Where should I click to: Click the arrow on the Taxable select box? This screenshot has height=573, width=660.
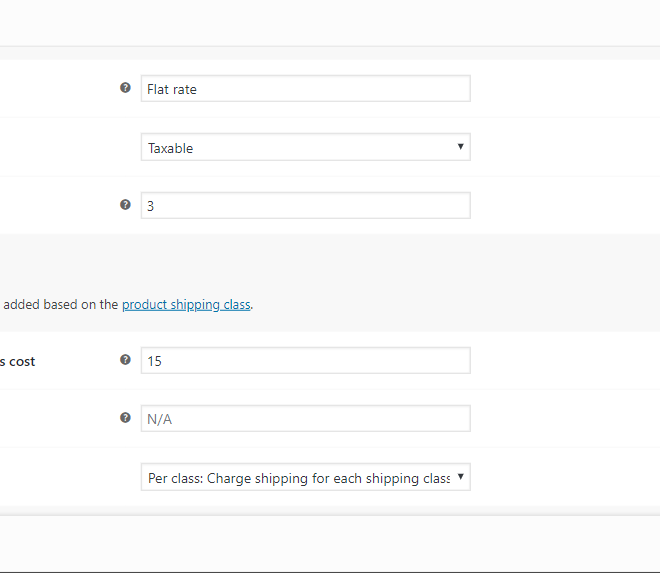tap(460, 147)
